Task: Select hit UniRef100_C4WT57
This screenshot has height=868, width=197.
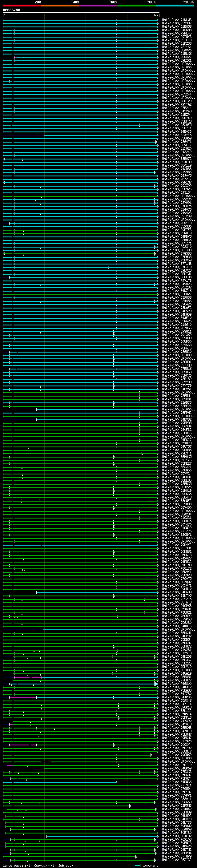Action: click(x=176, y=446)
